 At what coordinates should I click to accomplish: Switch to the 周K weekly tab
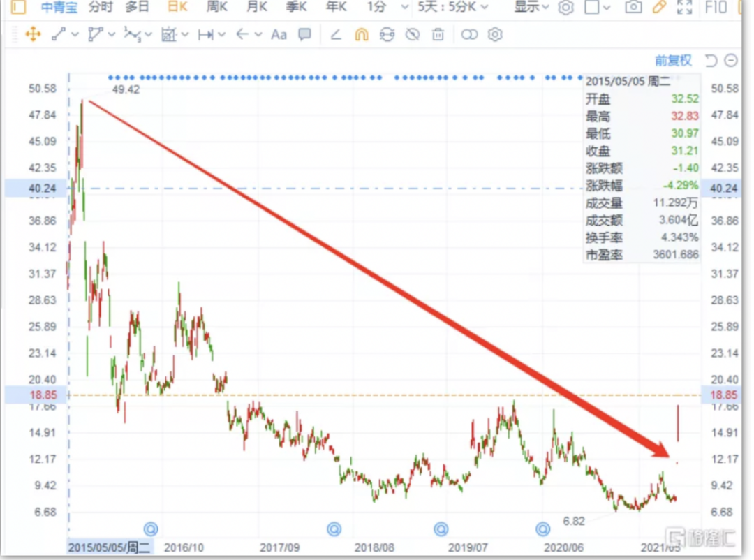tap(217, 8)
